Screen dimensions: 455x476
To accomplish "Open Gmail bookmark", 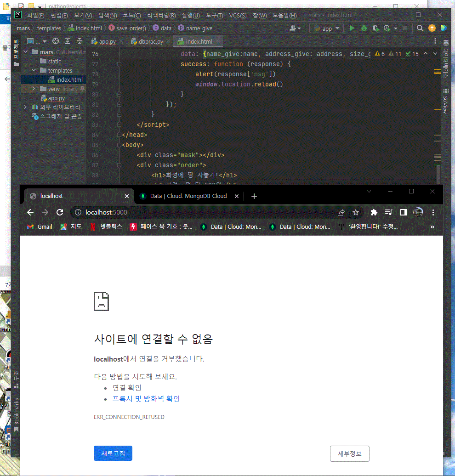I will click(x=40, y=227).
